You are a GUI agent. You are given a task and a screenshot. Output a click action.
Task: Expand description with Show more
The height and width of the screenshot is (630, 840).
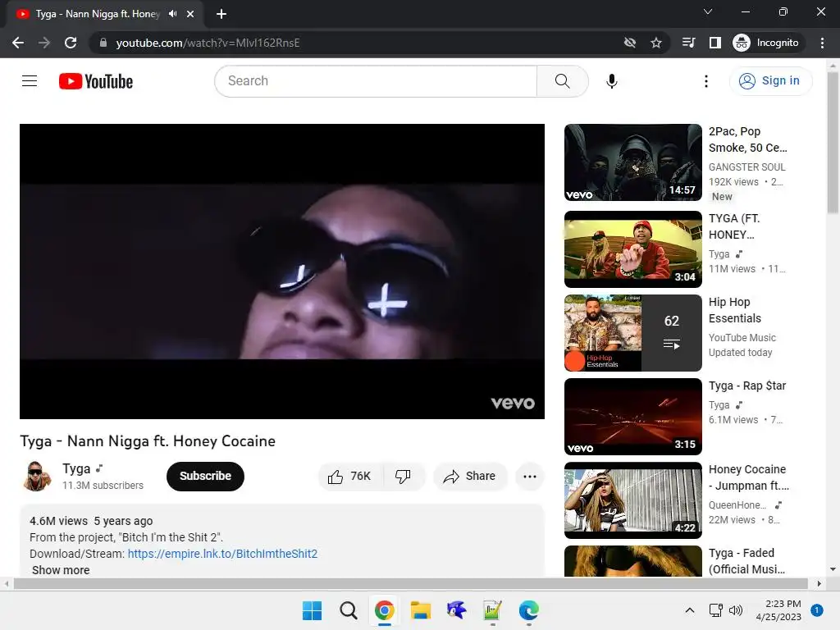[x=61, y=570]
